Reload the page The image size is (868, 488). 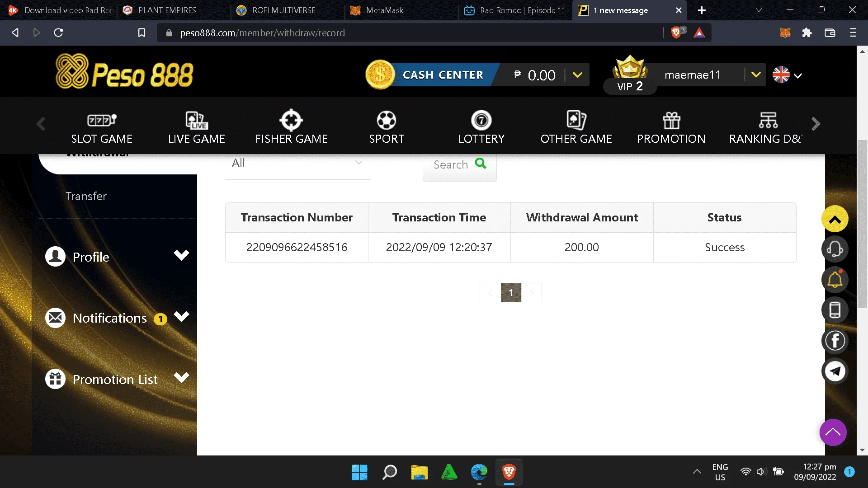[58, 33]
